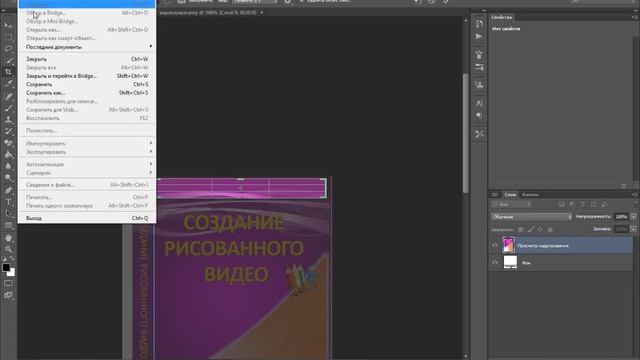The width and height of the screenshot is (640, 360).
Task: Open the Tool Presets panel icon
Action: pyautogui.click(x=479, y=134)
